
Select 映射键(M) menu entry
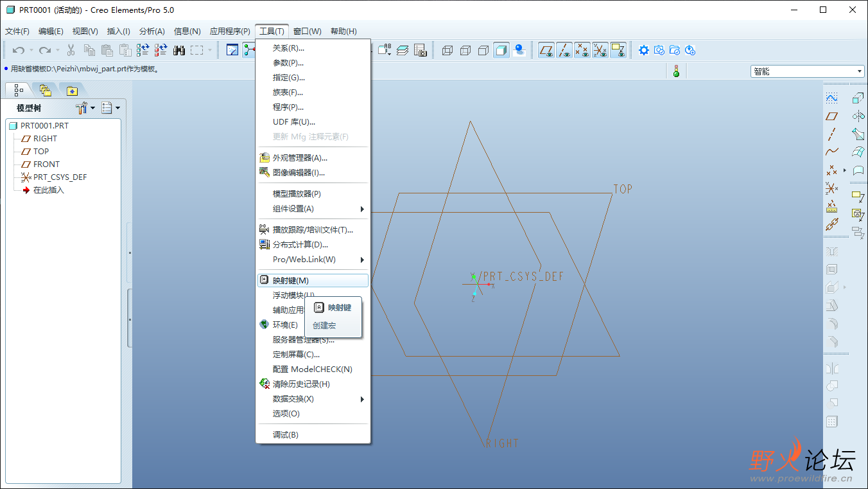click(x=313, y=281)
